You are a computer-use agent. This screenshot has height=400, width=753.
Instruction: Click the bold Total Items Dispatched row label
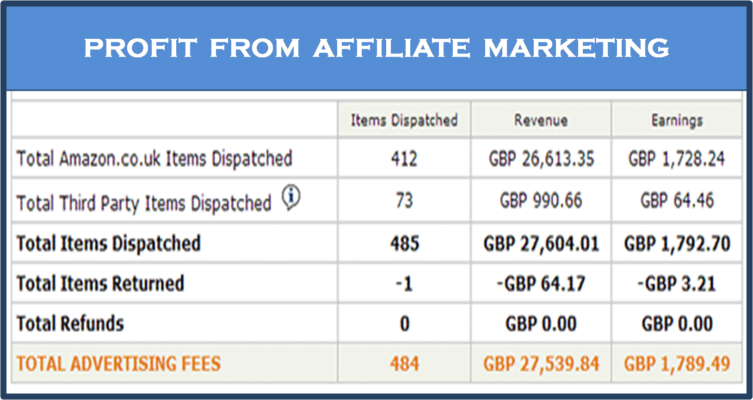click(109, 243)
